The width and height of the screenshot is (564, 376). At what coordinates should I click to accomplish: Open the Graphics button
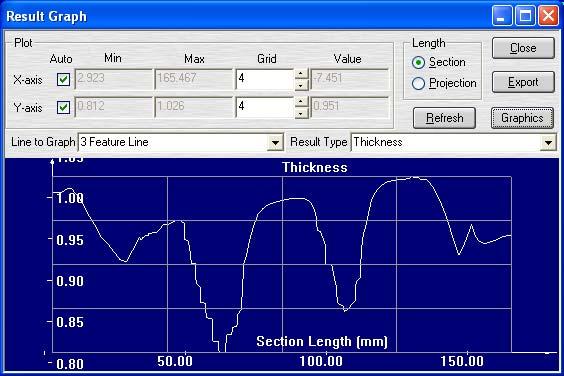[x=522, y=118]
